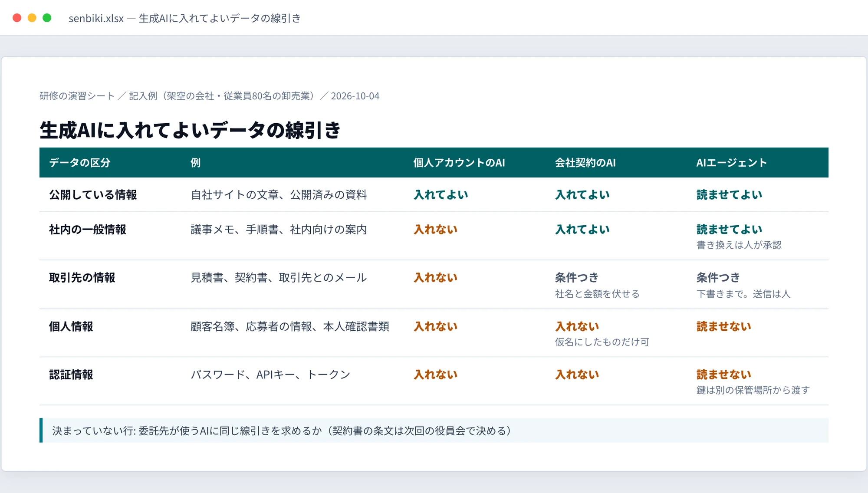Click 入れてよい under 個人アカウントのAI for 公開している情報
Viewport: 868px width, 493px height.
[x=441, y=195]
